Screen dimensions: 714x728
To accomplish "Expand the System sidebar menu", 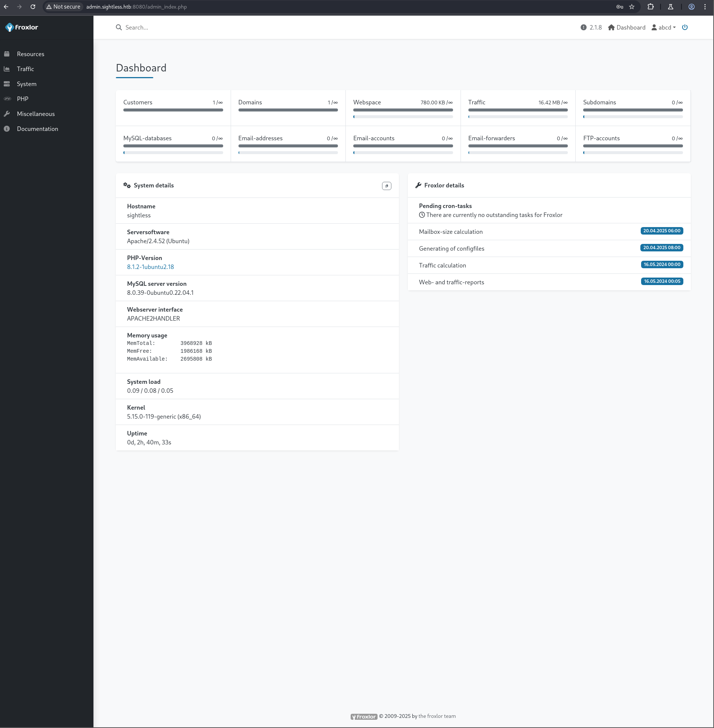I will [26, 84].
